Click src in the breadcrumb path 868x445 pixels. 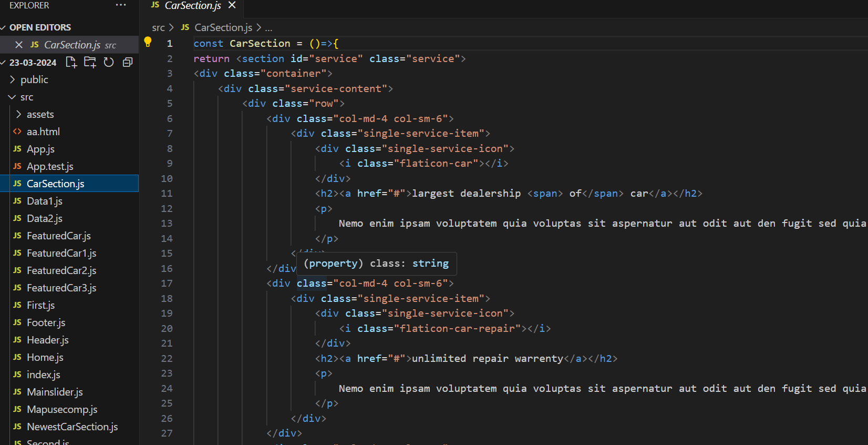(158, 28)
